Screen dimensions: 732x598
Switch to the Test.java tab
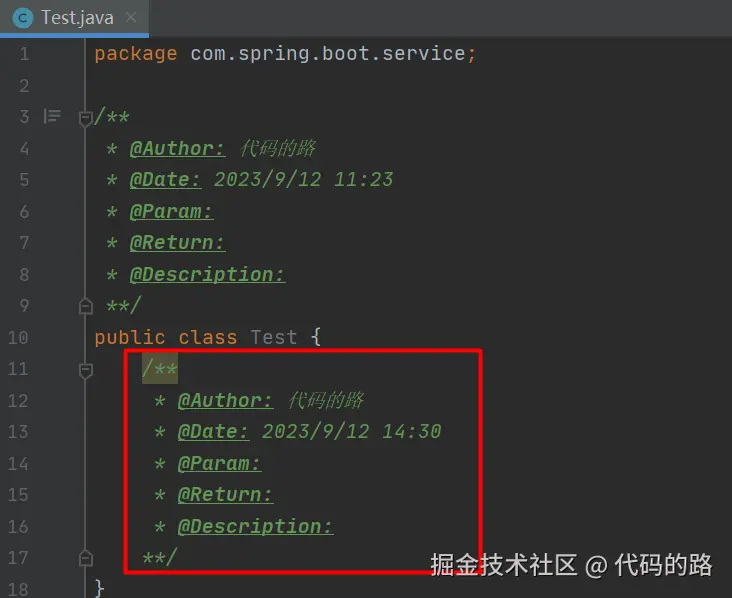click(77, 18)
